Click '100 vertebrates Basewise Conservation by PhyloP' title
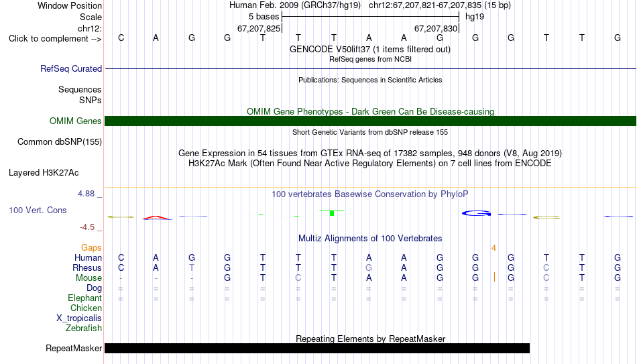 pos(369,194)
